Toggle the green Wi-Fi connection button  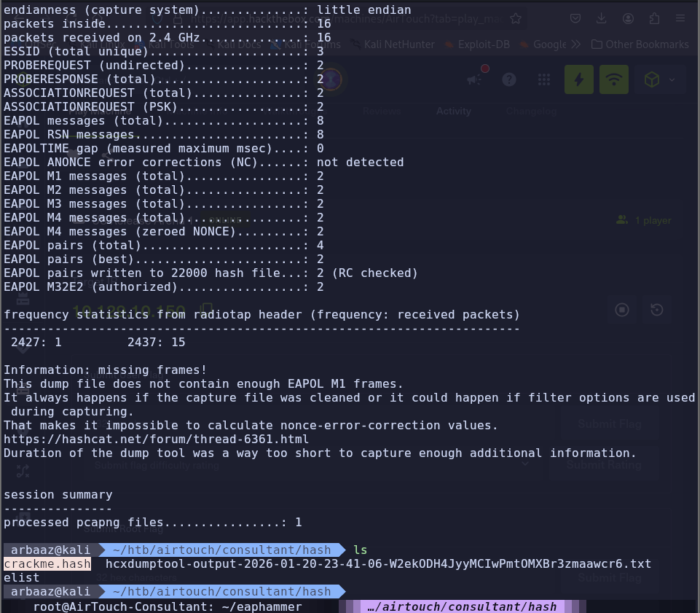pos(614,79)
